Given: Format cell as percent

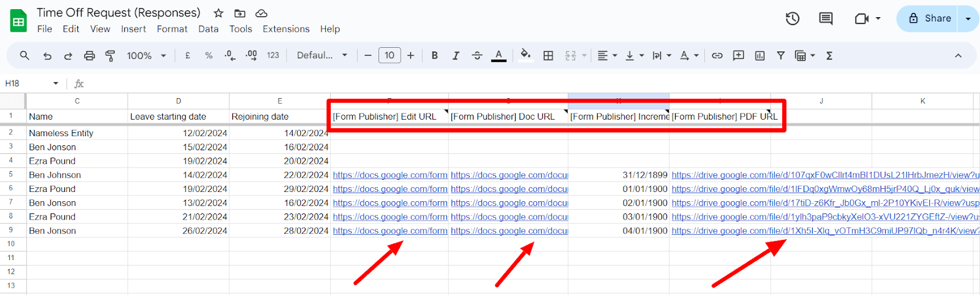Looking at the screenshot, I should click(209, 55).
